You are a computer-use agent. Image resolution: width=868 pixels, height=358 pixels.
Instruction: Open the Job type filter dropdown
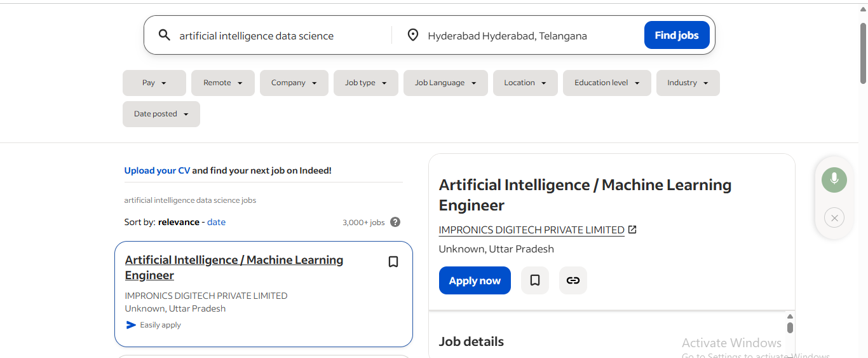366,83
